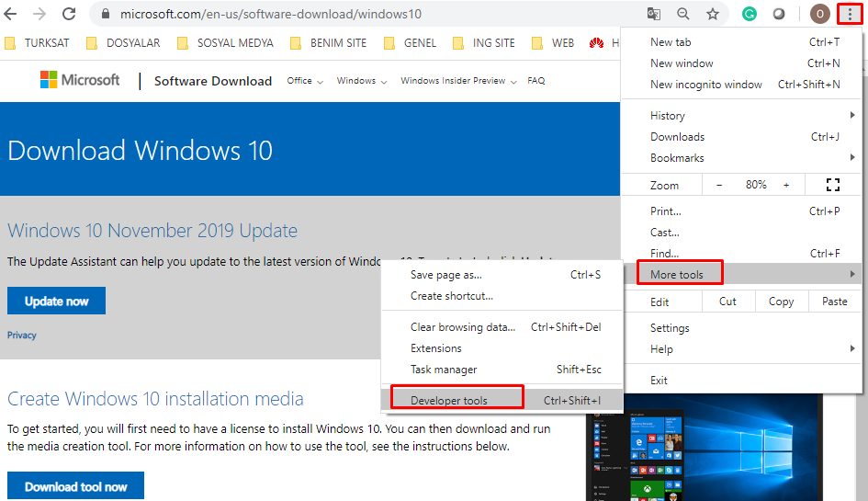Click the zoom magnifier icon in address bar
The image size is (868, 501).
click(x=683, y=14)
